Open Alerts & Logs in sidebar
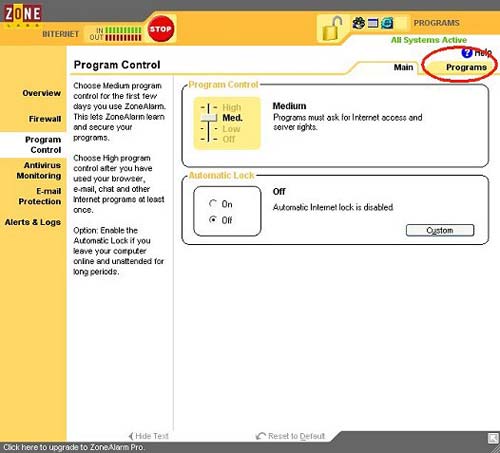 pos(33,222)
